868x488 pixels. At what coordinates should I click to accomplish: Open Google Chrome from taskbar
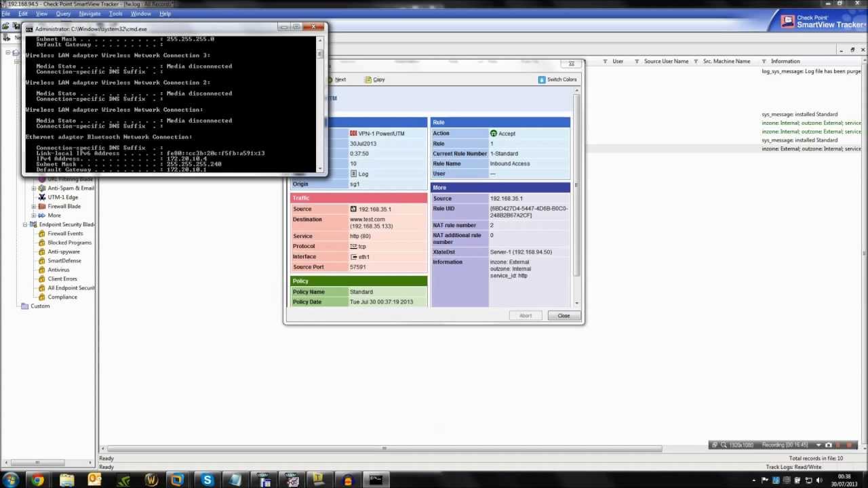click(x=37, y=481)
